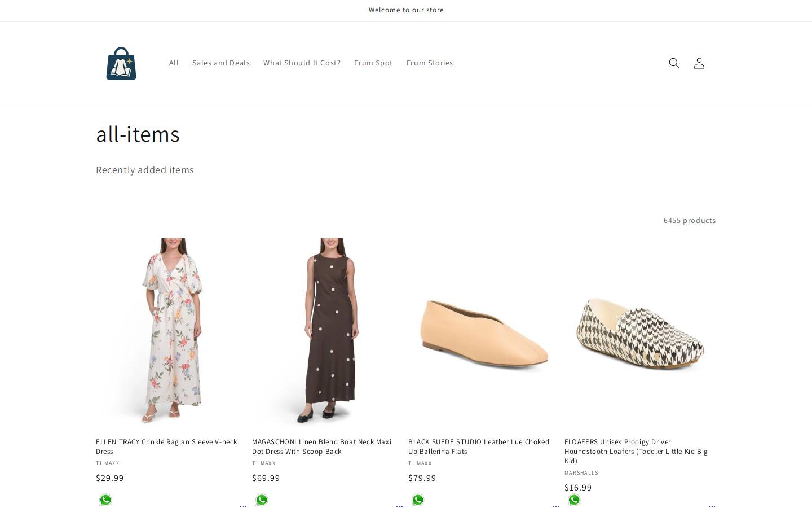812x508 pixels.
Task: Share MAGASCHONI dress via WhatsApp icon
Action: (x=262, y=500)
